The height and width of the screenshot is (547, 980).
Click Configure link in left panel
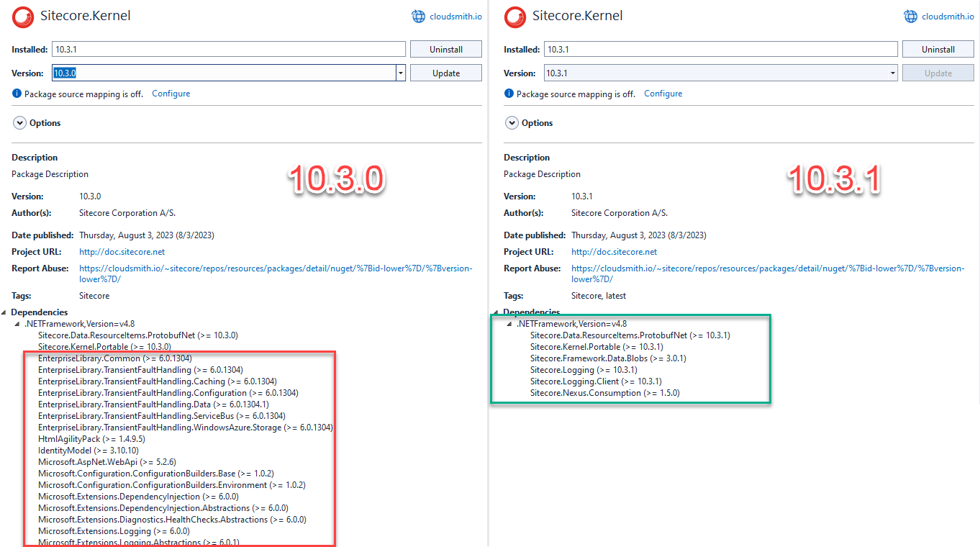pyautogui.click(x=171, y=94)
